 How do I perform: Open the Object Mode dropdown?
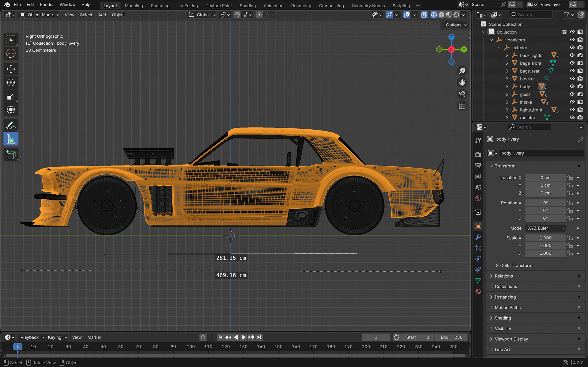pyautogui.click(x=39, y=15)
